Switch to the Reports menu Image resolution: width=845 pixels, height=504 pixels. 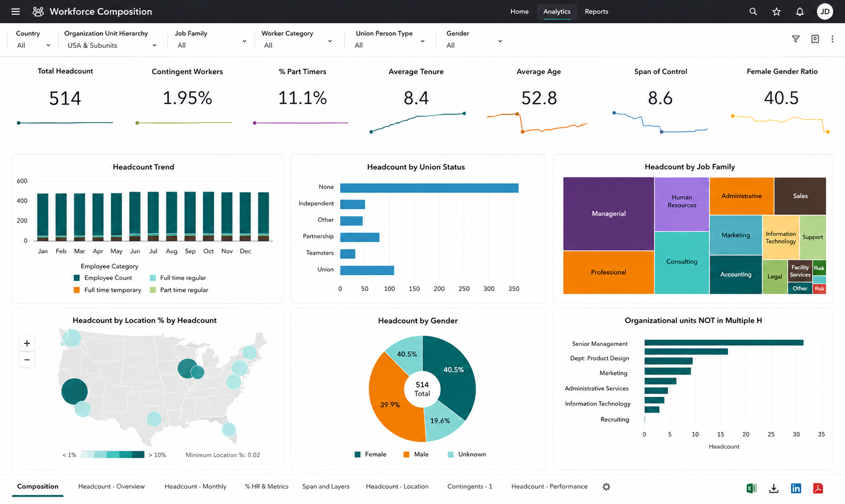click(596, 11)
